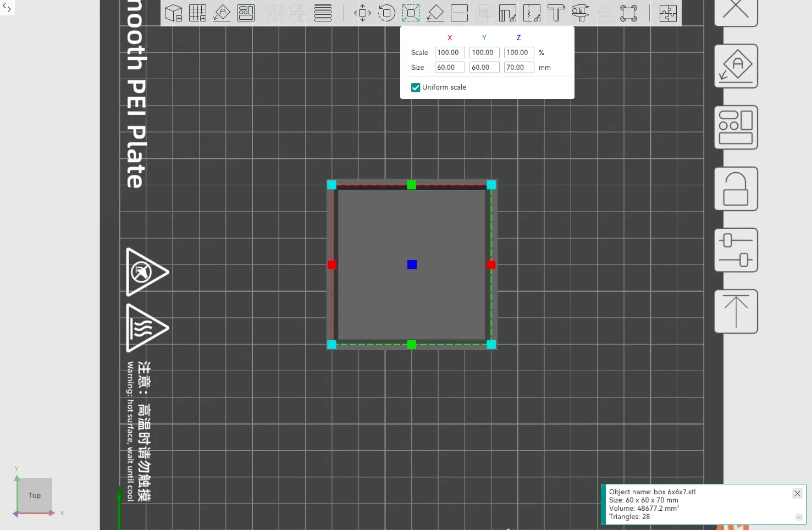The image size is (812, 530).
Task: Click the right red scale handle
Action: tap(491, 264)
